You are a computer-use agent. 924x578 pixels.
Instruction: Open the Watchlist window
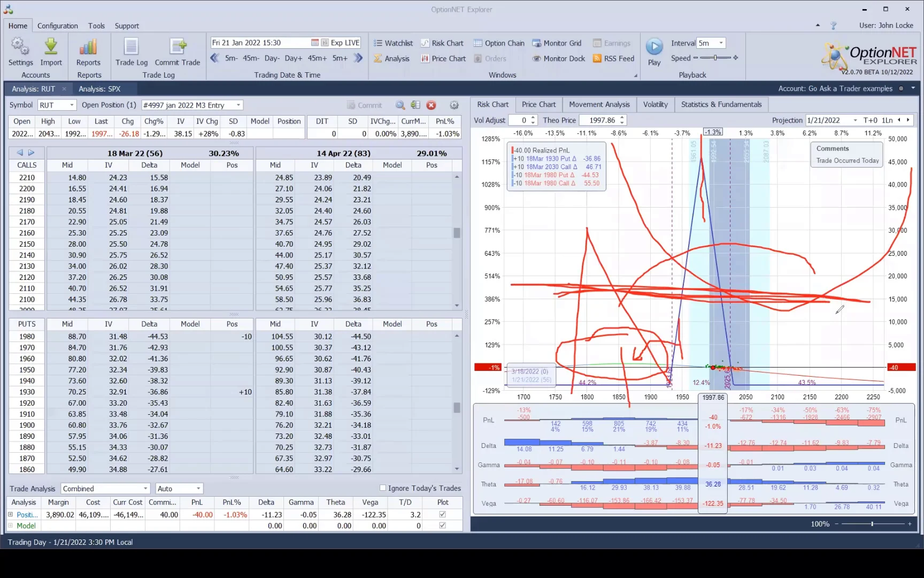(x=393, y=43)
